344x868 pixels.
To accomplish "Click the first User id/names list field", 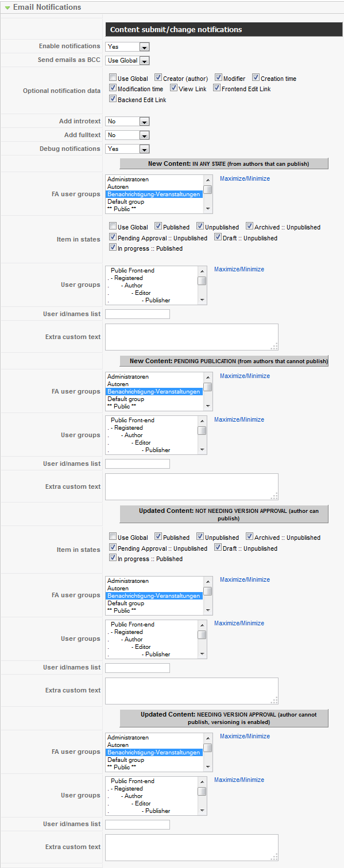I will pyautogui.click(x=138, y=314).
